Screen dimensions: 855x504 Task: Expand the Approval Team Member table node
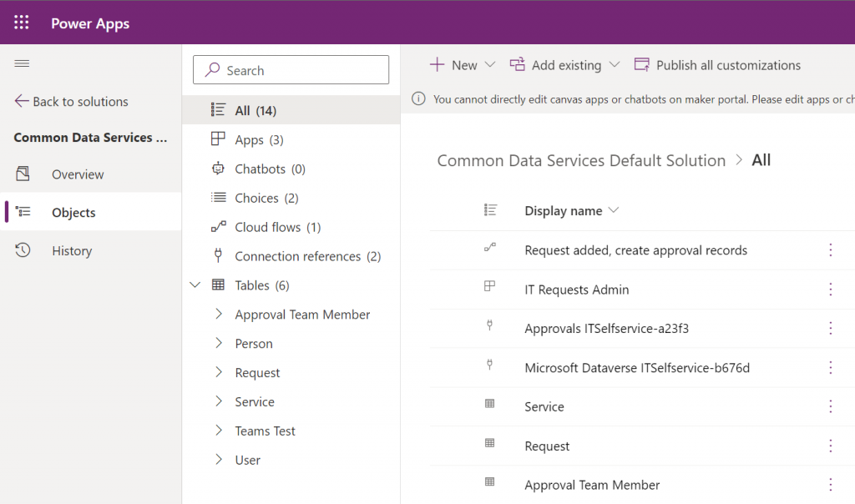(x=219, y=314)
